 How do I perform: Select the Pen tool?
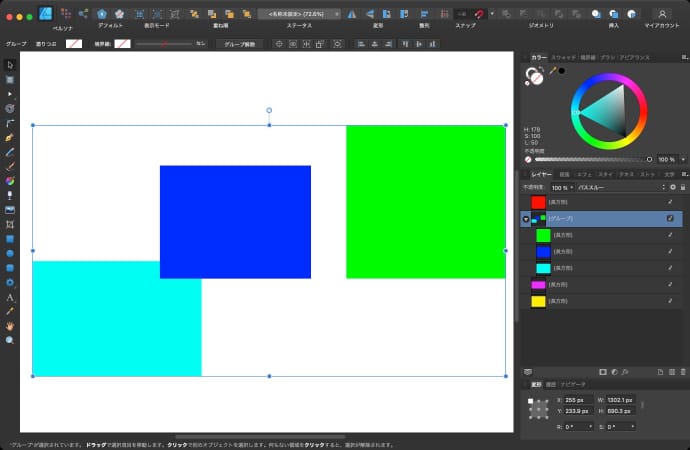pyautogui.click(x=10, y=135)
